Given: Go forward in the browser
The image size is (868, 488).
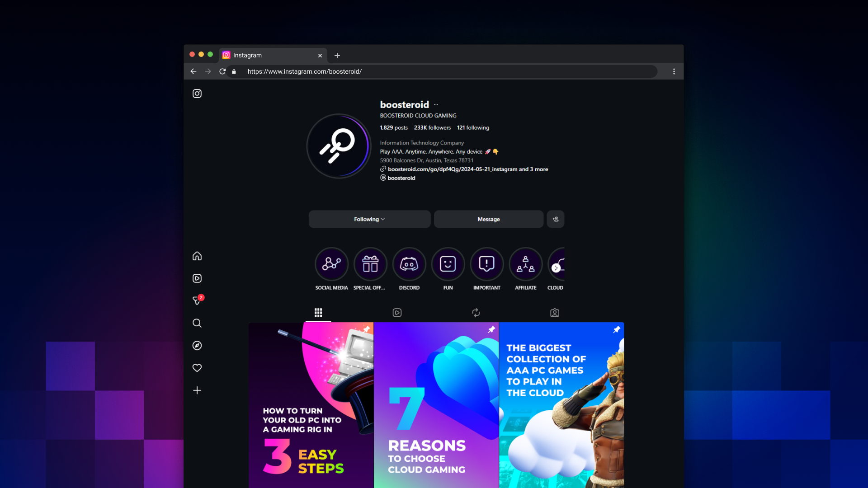Looking at the screenshot, I should pyautogui.click(x=208, y=71).
